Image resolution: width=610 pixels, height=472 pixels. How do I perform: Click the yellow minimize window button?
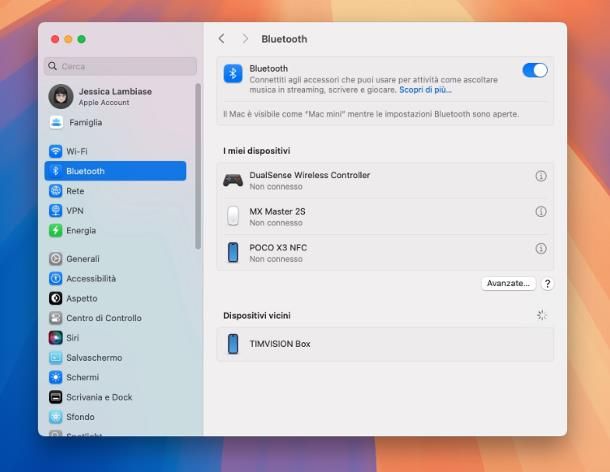[68, 39]
